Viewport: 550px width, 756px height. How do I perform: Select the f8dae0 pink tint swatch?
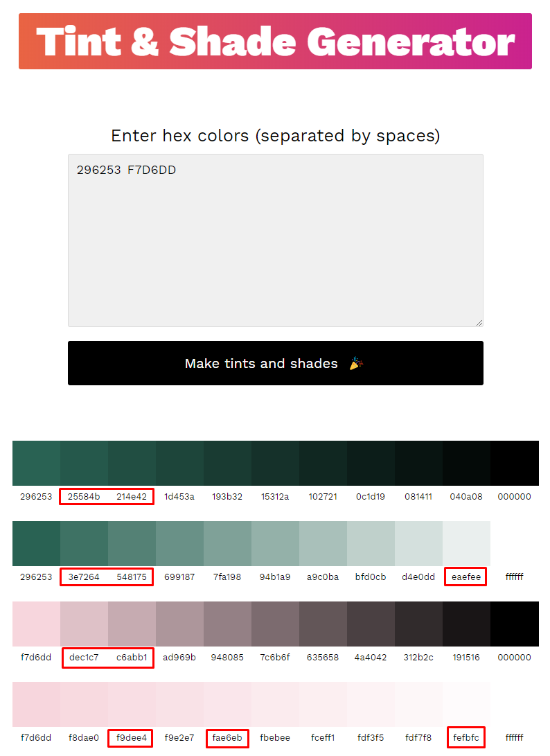pos(84,705)
